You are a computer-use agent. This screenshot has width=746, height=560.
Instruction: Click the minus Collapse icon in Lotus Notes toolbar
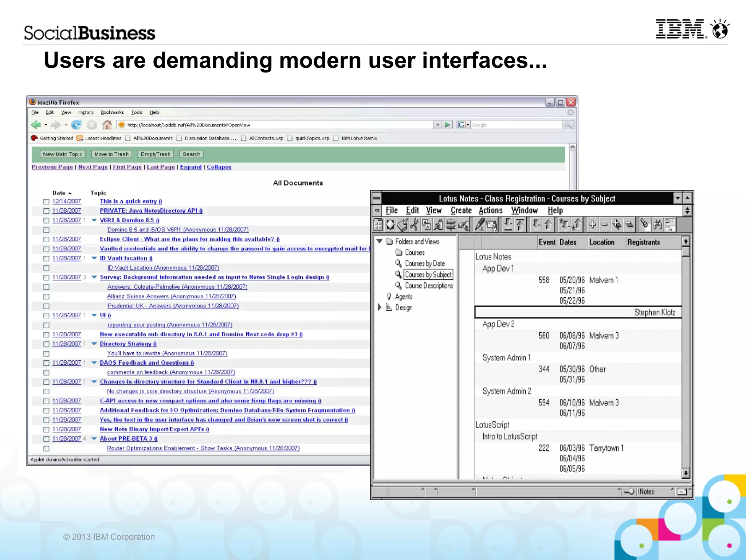tap(605, 225)
